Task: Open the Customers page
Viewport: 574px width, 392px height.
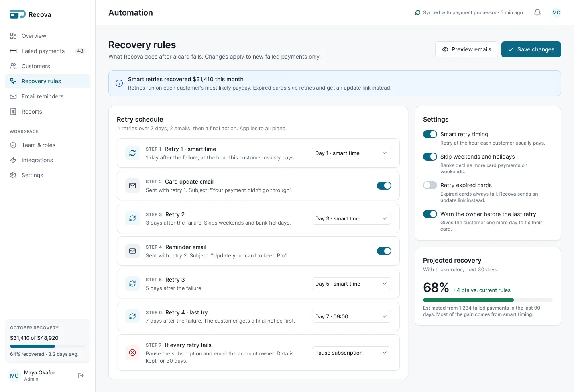Action: (48, 66)
